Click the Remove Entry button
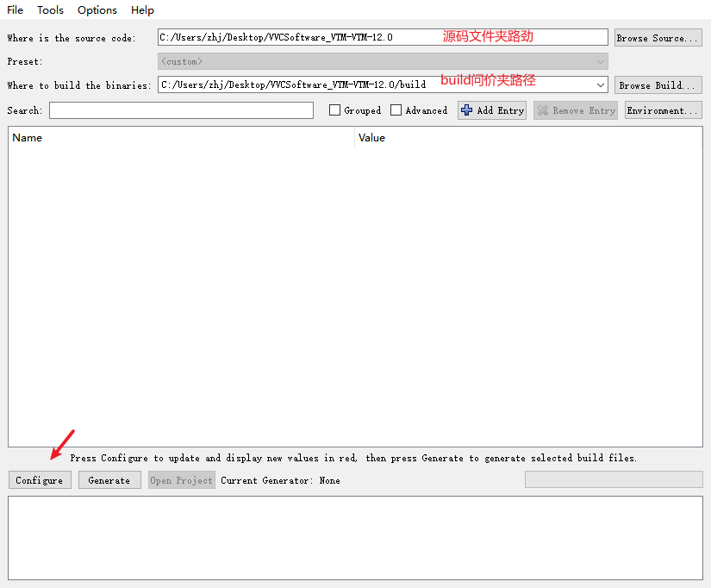 click(x=576, y=110)
